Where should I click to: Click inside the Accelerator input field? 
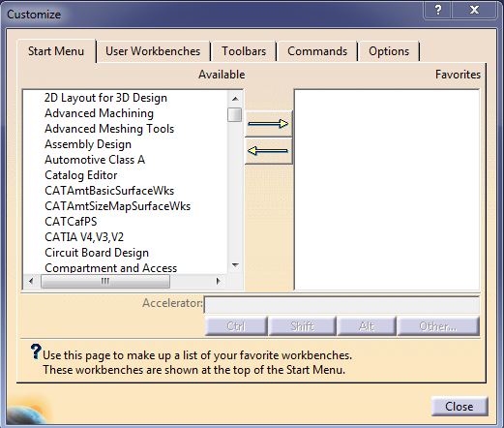[x=341, y=305]
